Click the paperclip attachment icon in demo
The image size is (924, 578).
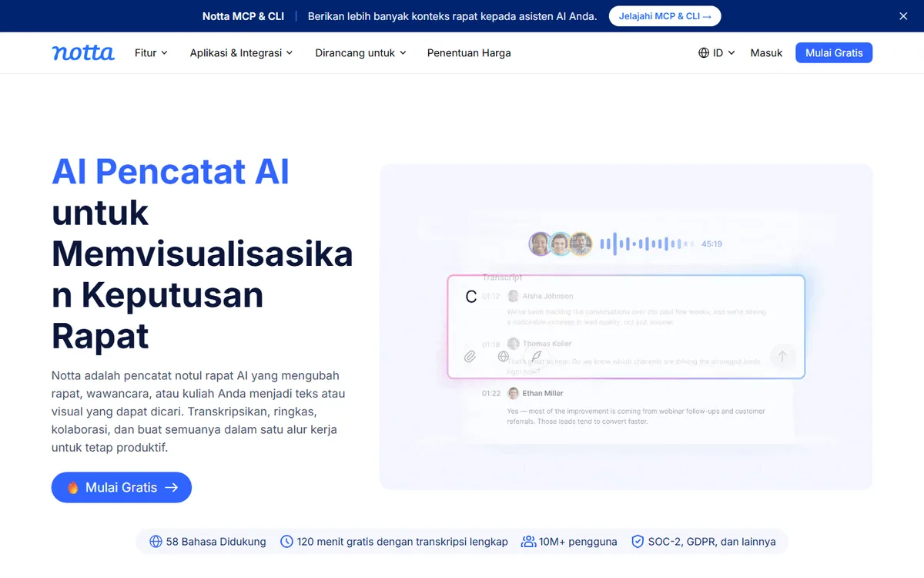point(470,356)
